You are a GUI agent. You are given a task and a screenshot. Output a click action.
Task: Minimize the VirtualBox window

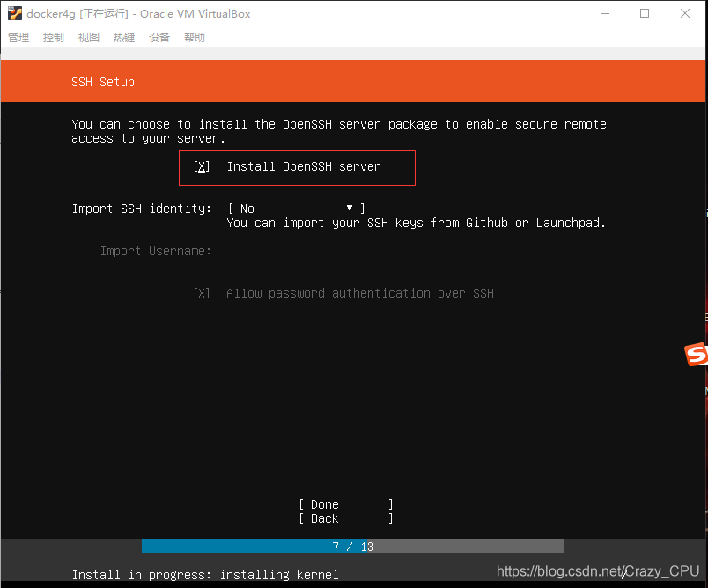click(x=605, y=13)
